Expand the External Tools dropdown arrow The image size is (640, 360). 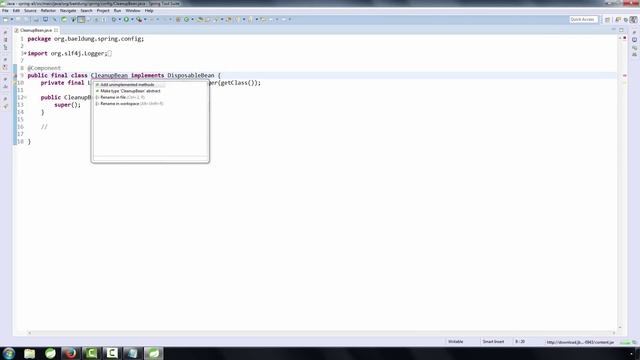[x=145, y=20]
